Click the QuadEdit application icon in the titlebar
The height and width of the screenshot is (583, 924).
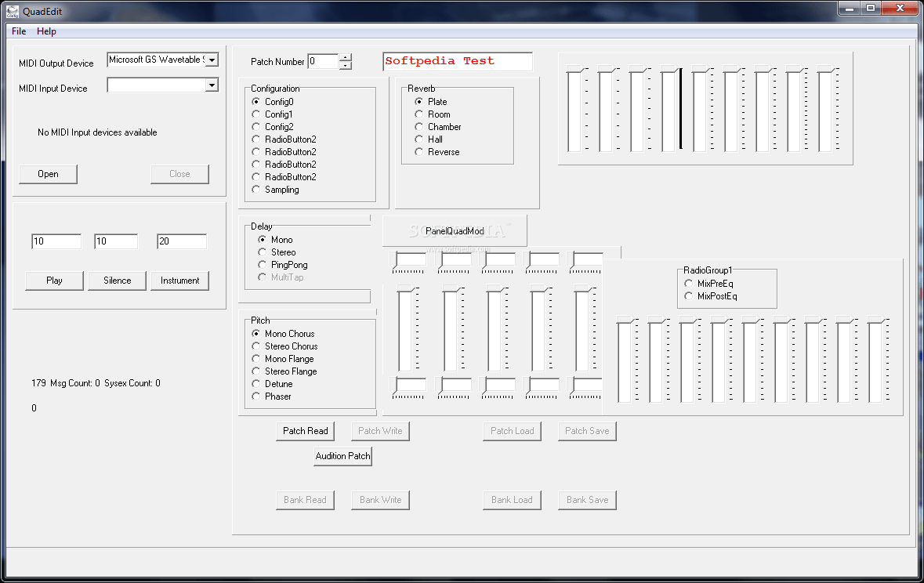click(11, 11)
